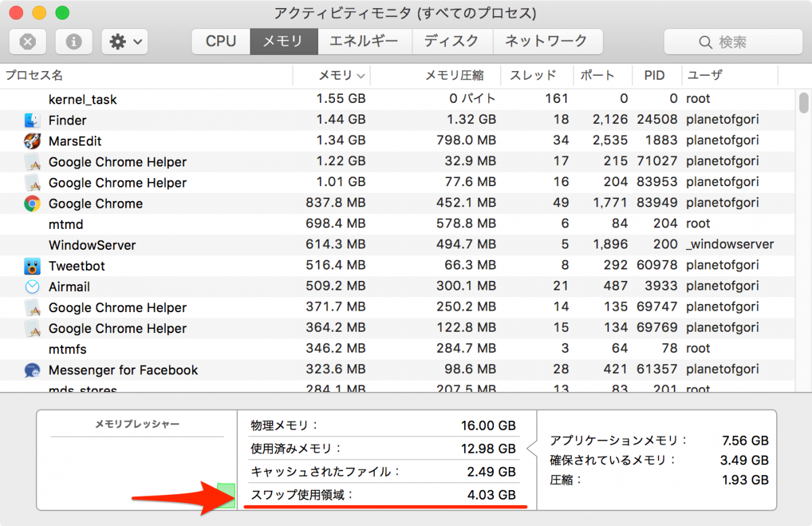Open the エネルギー tab
This screenshot has width=812, height=526.
(363, 41)
